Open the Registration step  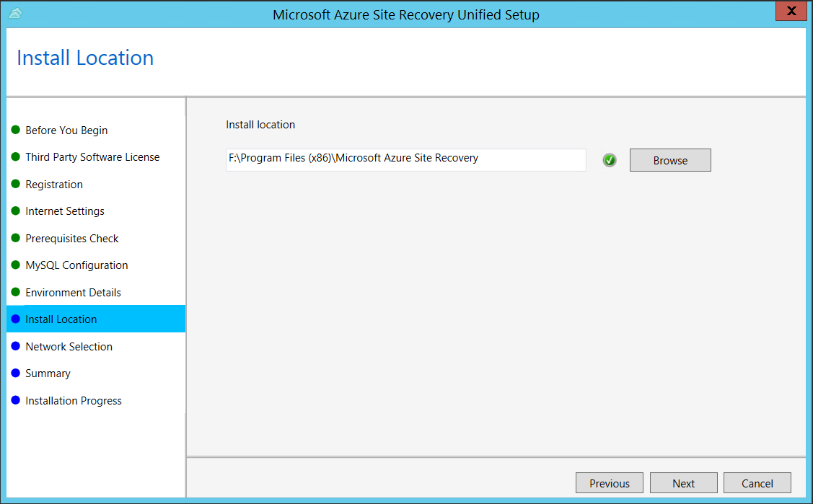coord(54,185)
